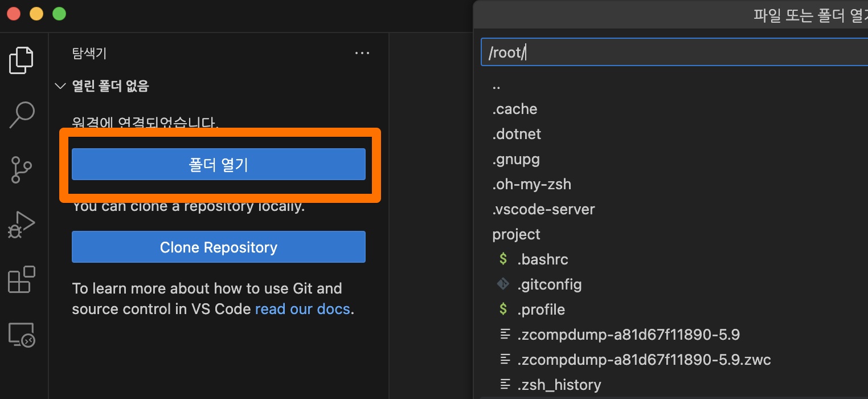Select the .cache folder entry
868x399 pixels.
514,109
